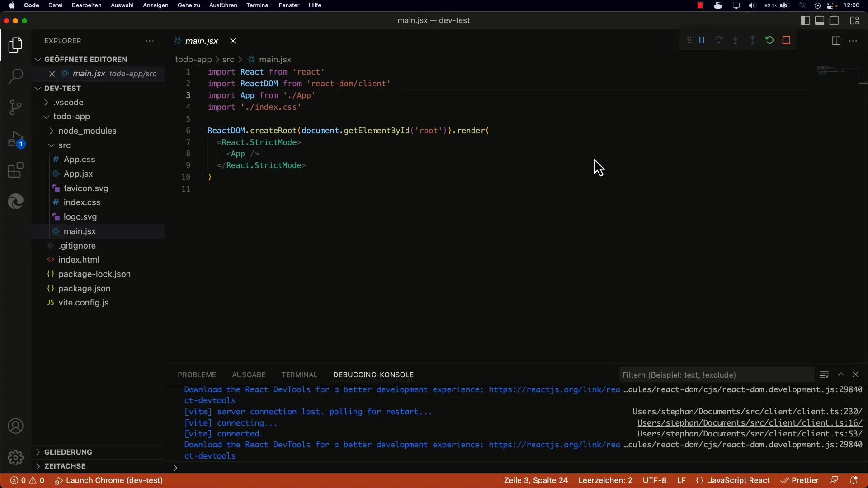Open the Explorer view in activity bar

pyautogui.click(x=15, y=45)
